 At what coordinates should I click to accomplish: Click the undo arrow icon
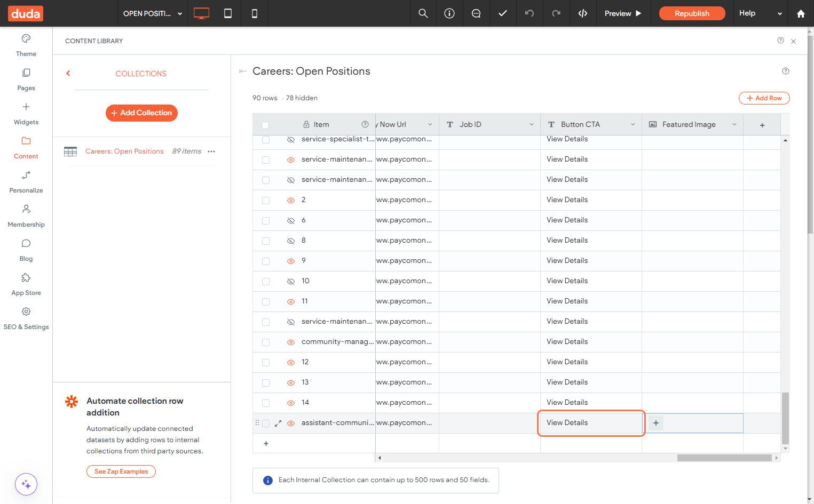pyautogui.click(x=530, y=13)
